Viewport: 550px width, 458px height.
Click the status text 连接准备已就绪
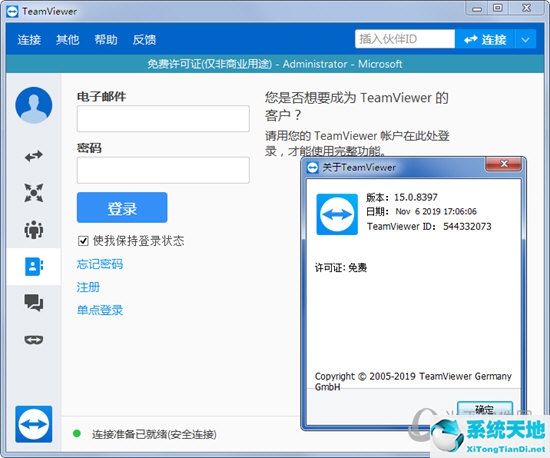[154, 434]
